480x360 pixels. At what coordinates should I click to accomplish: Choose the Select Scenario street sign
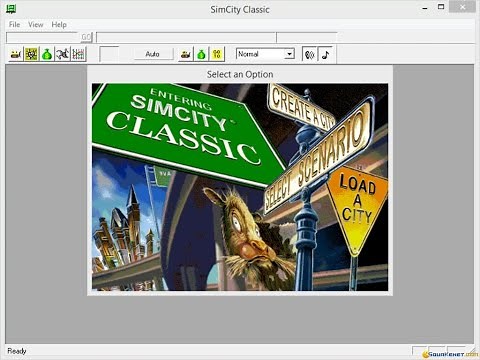pos(318,157)
